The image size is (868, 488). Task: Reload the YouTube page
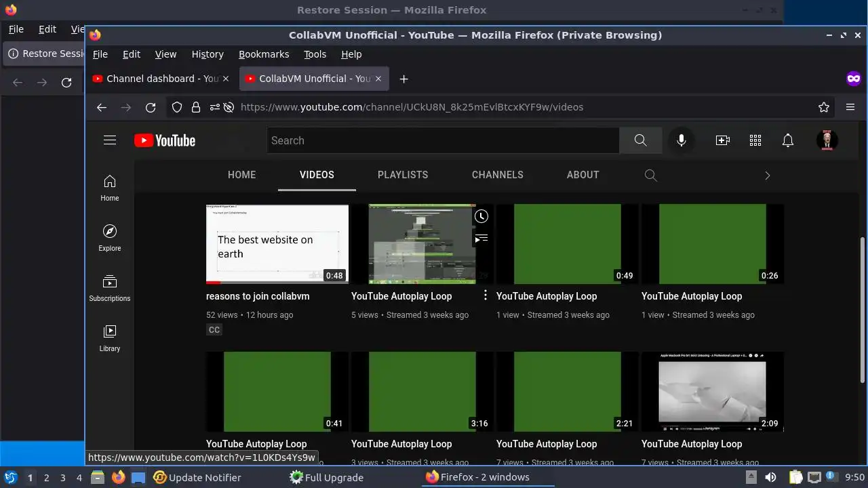pos(151,107)
